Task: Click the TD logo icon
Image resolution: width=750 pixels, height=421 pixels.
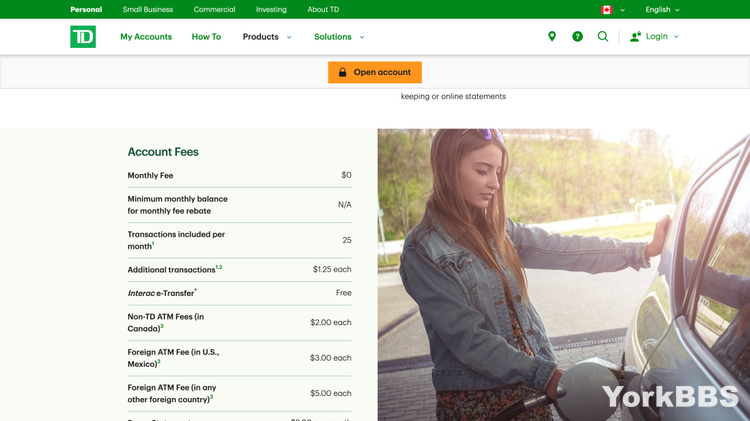Action: (83, 37)
